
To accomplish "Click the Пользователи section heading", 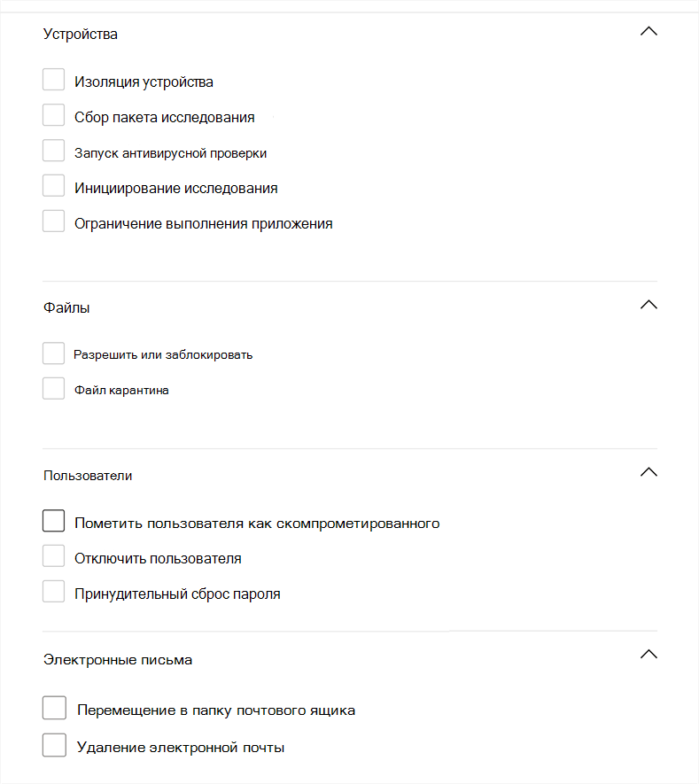I will pyautogui.click(x=88, y=476).
